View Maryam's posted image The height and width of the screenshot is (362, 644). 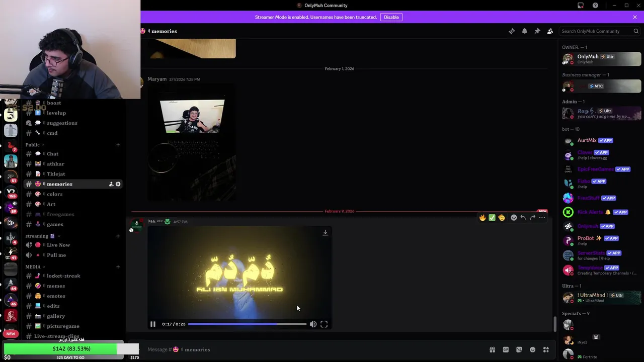coord(192,143)
